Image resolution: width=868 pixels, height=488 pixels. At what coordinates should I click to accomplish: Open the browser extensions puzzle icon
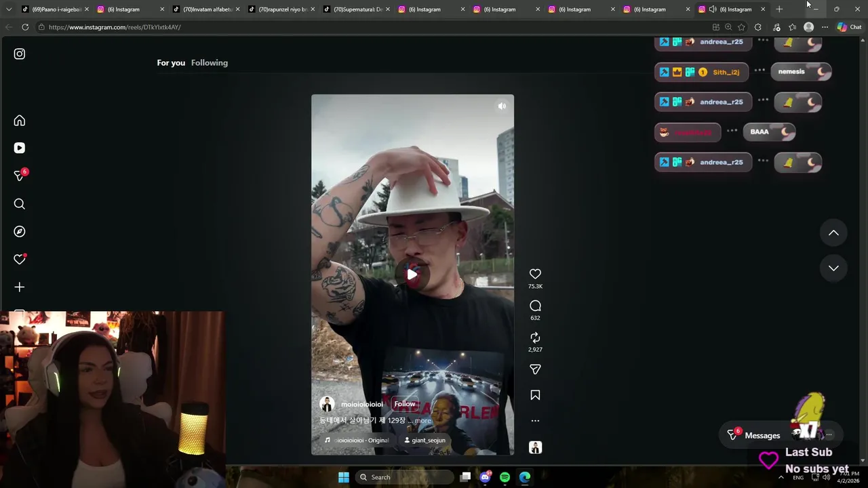coord(757,27)
